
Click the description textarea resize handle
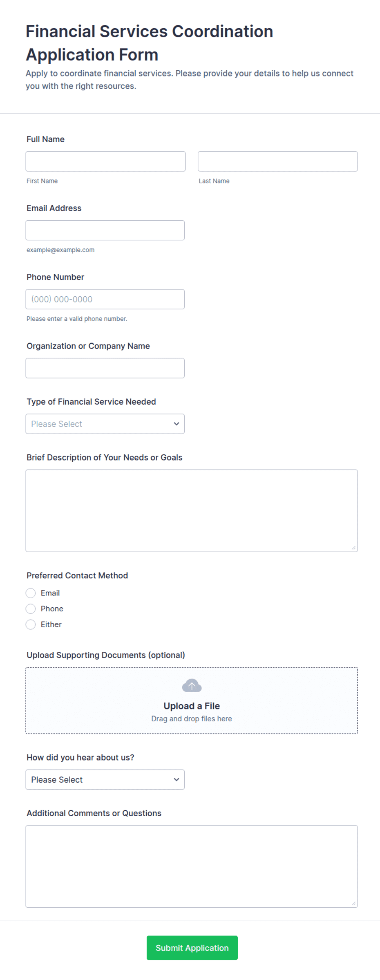[x=353, y=548]
